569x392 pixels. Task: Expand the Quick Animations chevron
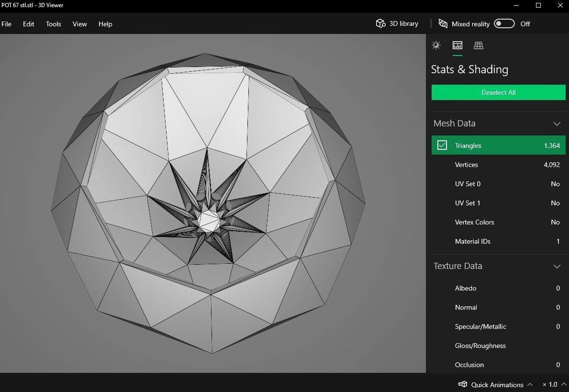tap(530, 384)
